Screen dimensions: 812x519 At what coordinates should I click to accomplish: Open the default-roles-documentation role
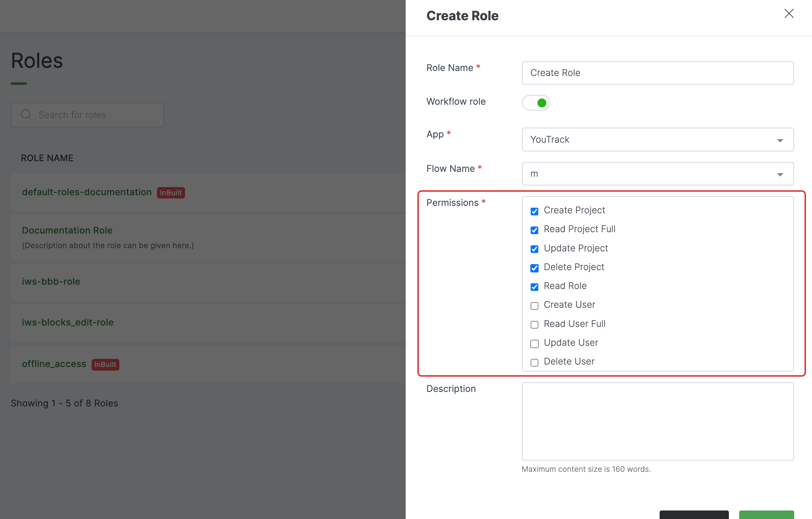(87, 192)
